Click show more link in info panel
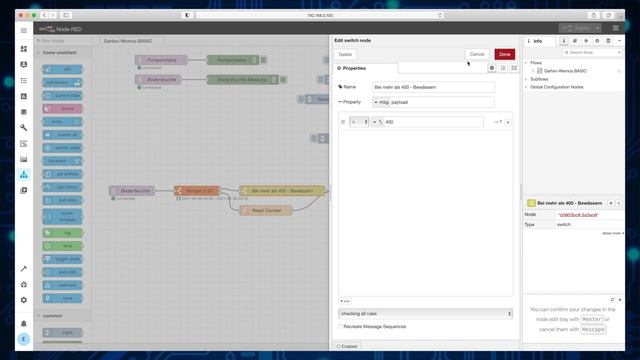Viewport: 640px width, 360px height. (612, 233)
